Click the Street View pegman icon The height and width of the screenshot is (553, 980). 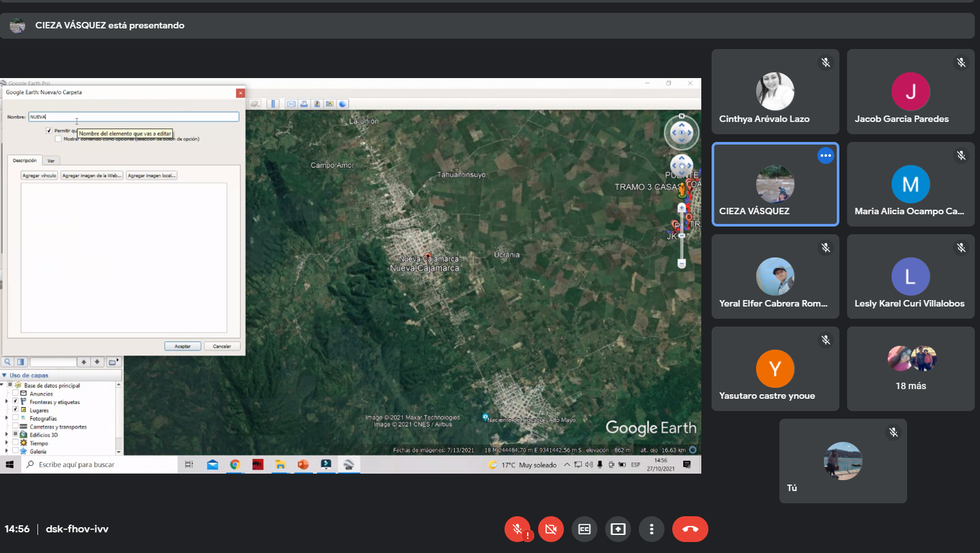pos(682,189)
